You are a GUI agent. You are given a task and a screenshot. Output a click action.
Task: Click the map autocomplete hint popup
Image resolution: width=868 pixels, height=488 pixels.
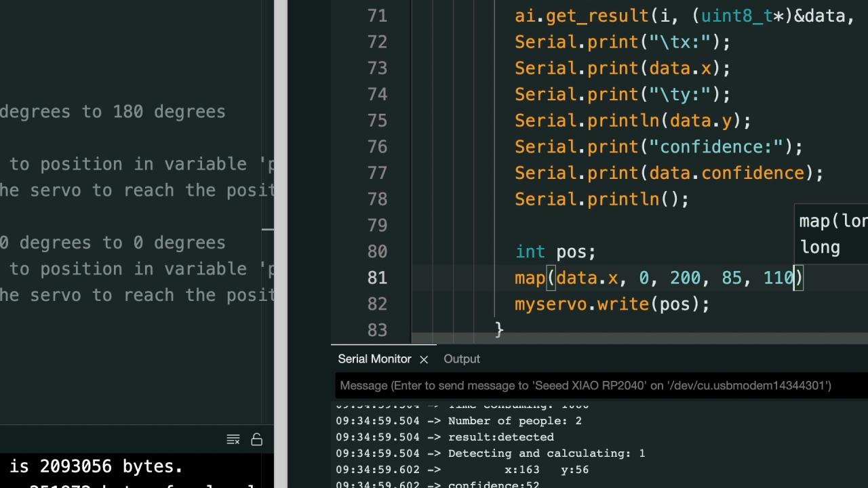click(x=831, y=234)
